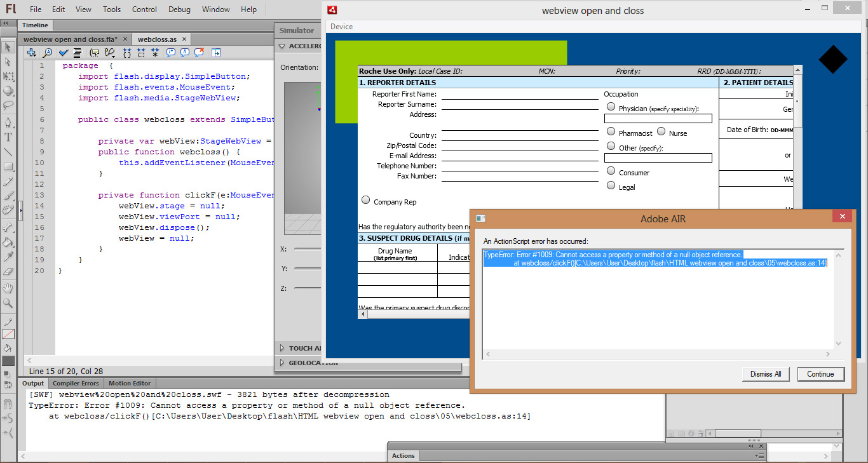Click the Auto Format icon
Image resolution: width=868 pixels, height=463 pixels.
click(x=78, y=53)
